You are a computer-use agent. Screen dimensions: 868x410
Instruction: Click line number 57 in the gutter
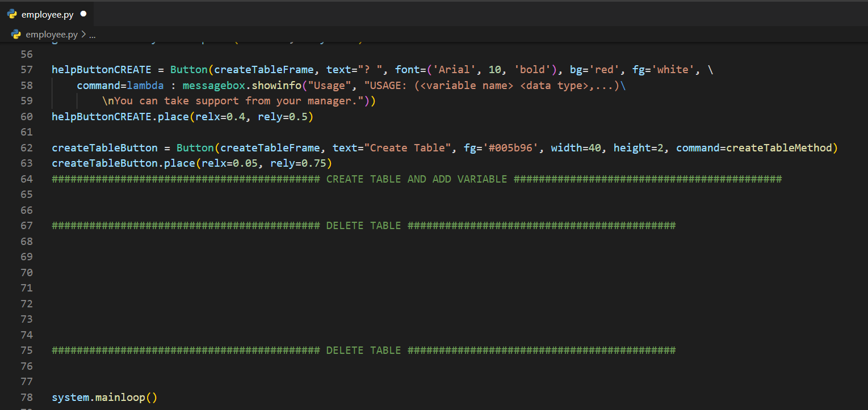point(27,70)
